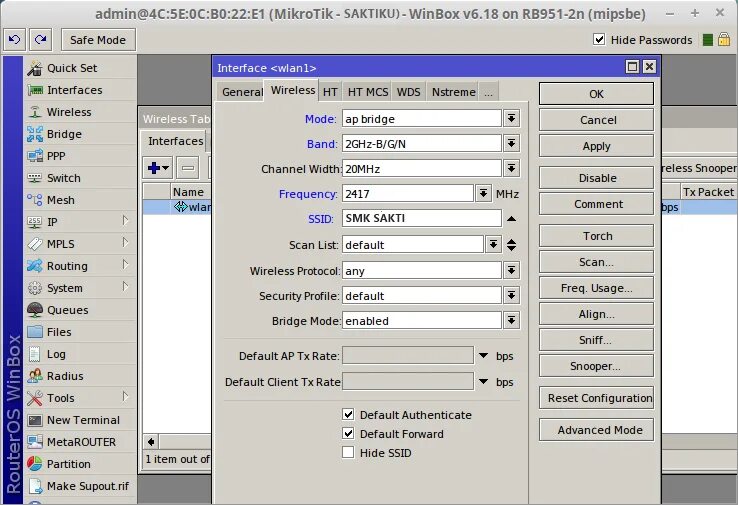Open the Interfaces sidebar icon
This screenshot has width=738, height=505.
35,90
